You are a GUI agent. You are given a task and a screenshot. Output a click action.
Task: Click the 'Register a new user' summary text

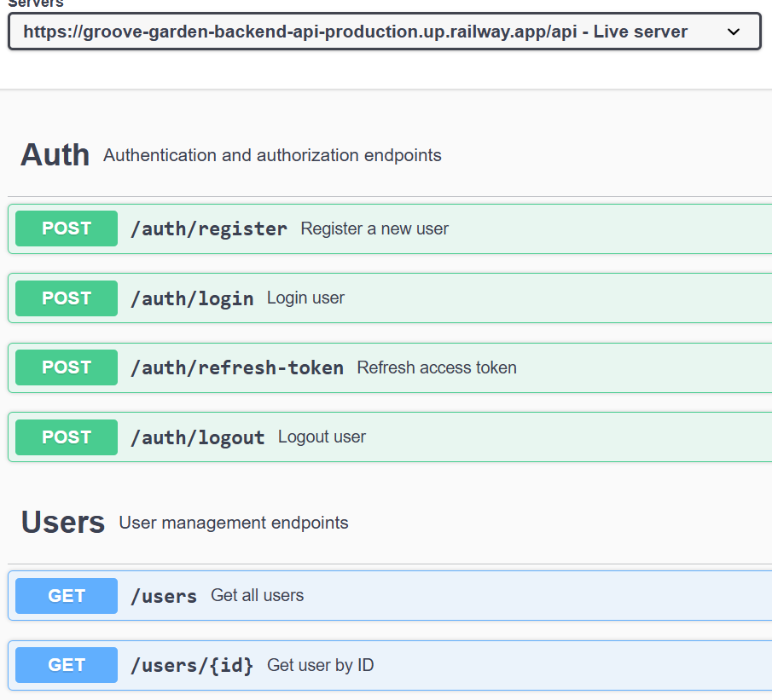point(373,229)
